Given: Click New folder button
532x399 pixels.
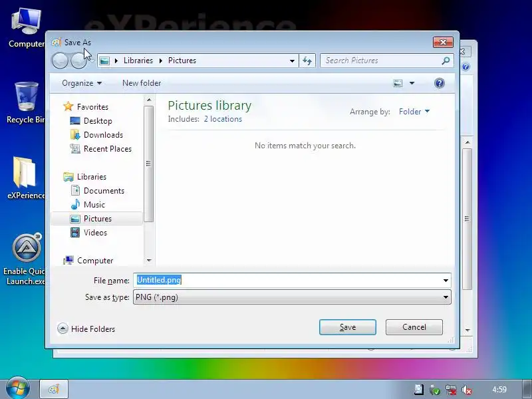Looking at the screenshot, I should [x=142, y=83].
